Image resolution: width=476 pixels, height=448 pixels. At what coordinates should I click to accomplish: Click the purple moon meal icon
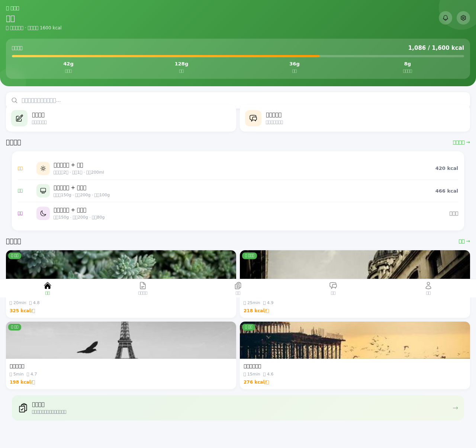point(43,213)
